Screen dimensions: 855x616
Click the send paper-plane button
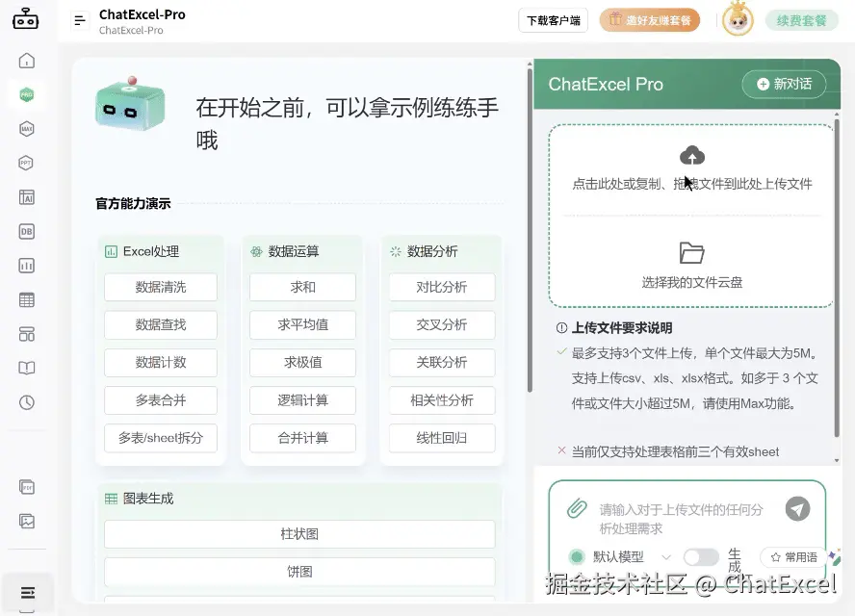[797, 508]
